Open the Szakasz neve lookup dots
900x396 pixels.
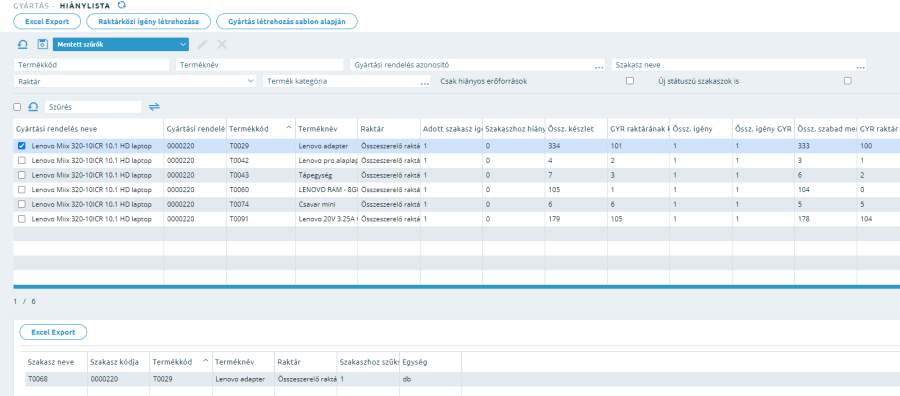point(860,67)
